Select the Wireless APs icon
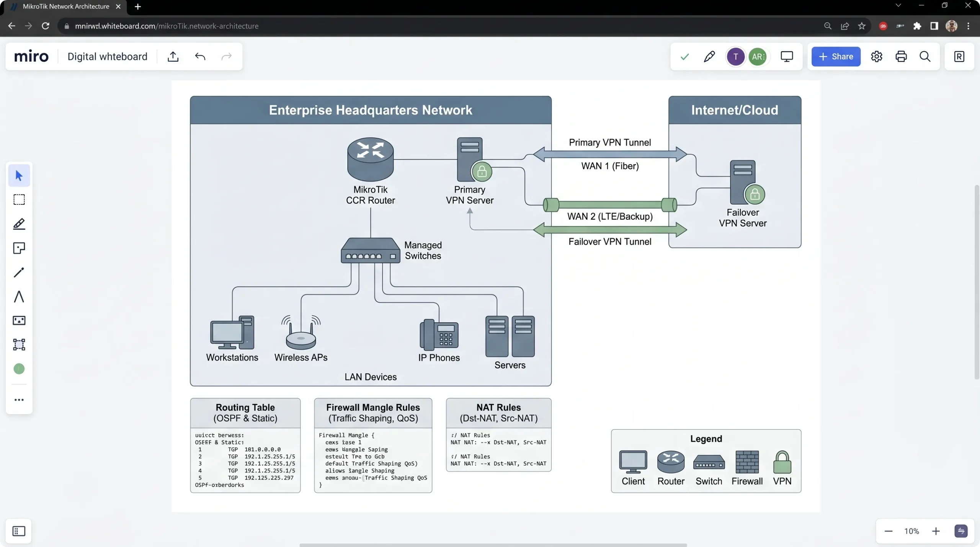Image resolution: width=980 pixels, height=547 pixels. coord(301,332)
